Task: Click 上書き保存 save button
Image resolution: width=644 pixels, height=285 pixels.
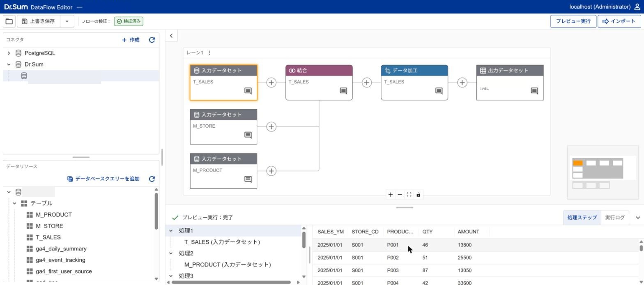Action: click(x=39, y=21)
